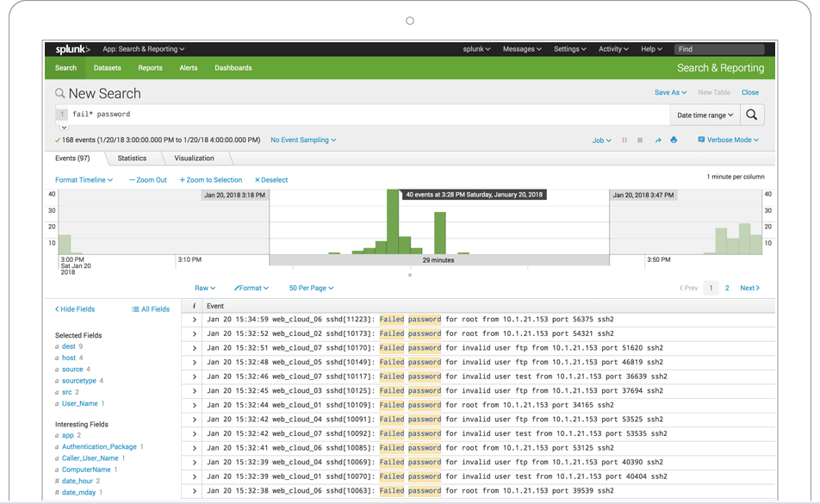Viewport: 820px width, 504px height.
Task: Click the search query input
Action: click(369, 115)
